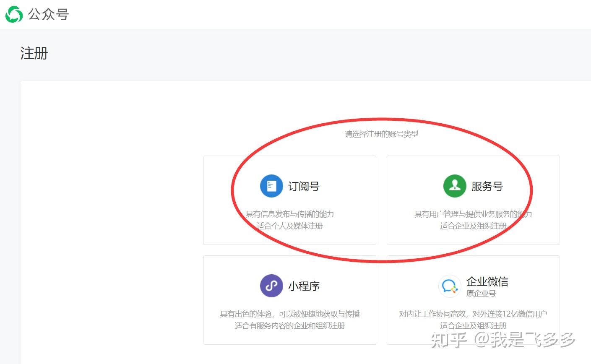Click the 公众号 text beside the logo
The width and height of the screenshot is (591, 364).
pos(48,14)
